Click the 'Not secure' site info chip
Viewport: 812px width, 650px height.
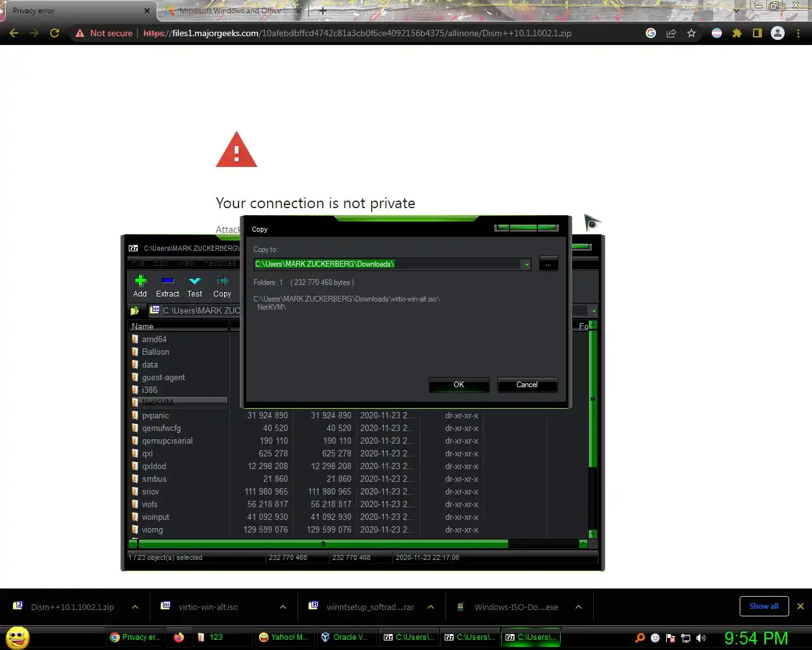[x=104, y=33]
